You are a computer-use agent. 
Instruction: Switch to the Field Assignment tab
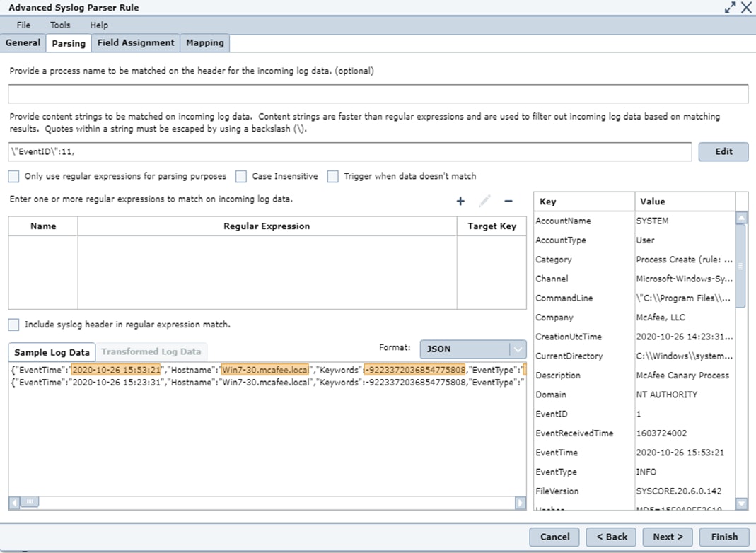pos(136,42)
